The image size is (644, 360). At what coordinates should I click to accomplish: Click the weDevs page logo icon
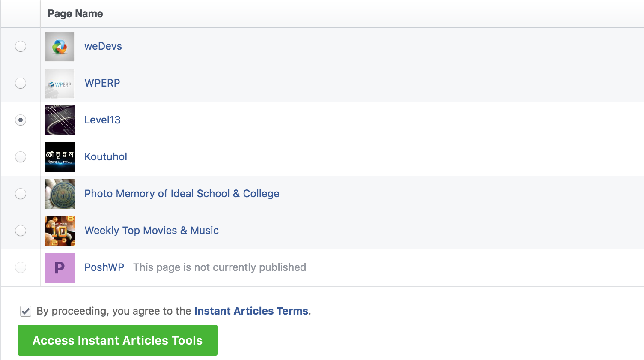coord(60,47)
